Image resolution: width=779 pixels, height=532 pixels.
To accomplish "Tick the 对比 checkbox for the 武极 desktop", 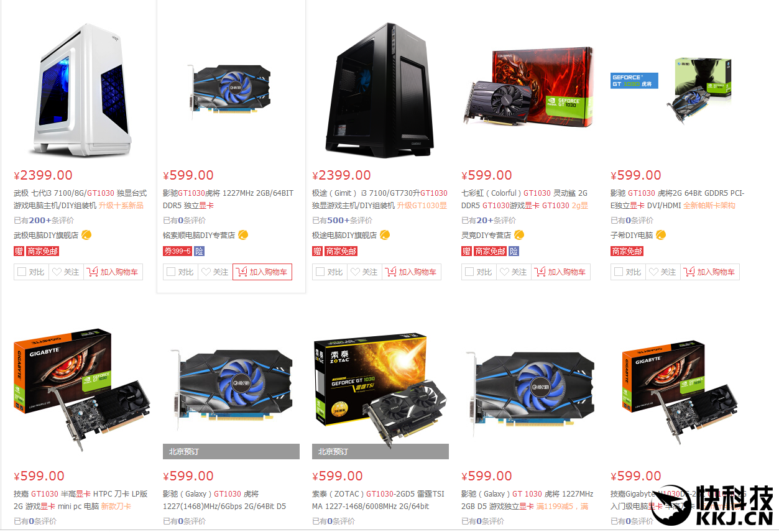I will click(22, 272).
